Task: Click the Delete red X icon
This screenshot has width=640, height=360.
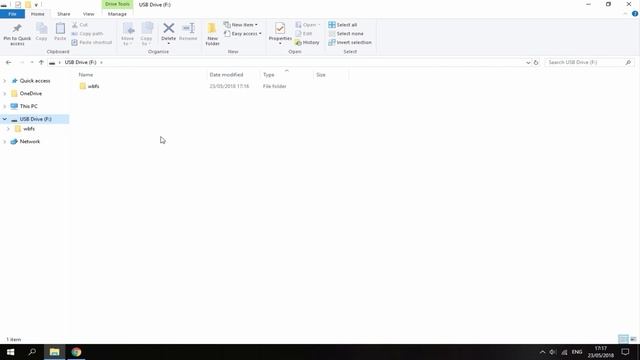Action: click(x=169, y=28)
